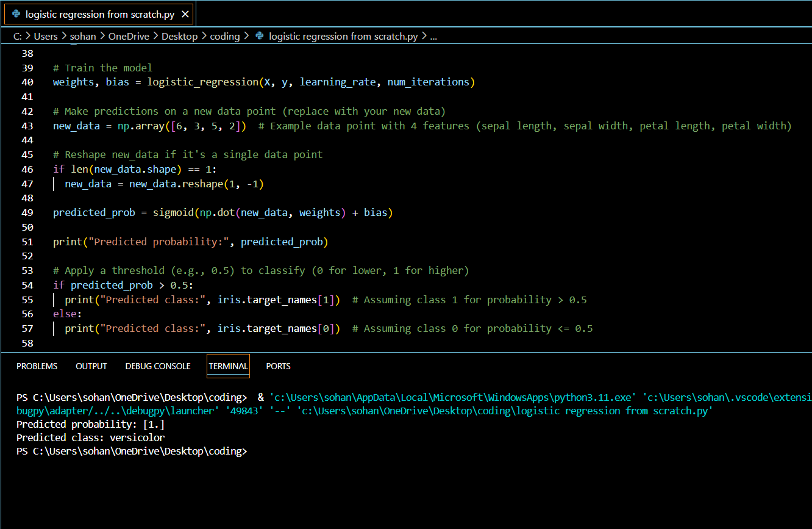Screen dimensions: 812x529
Task: Open the sohan breadcrumb segment
Action: coord(83,36)
